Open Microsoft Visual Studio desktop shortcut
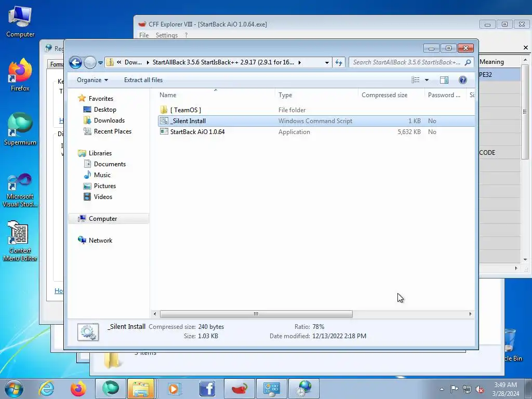Image resolution: width=532 pixels, height=399 pixels. (20, 190)
